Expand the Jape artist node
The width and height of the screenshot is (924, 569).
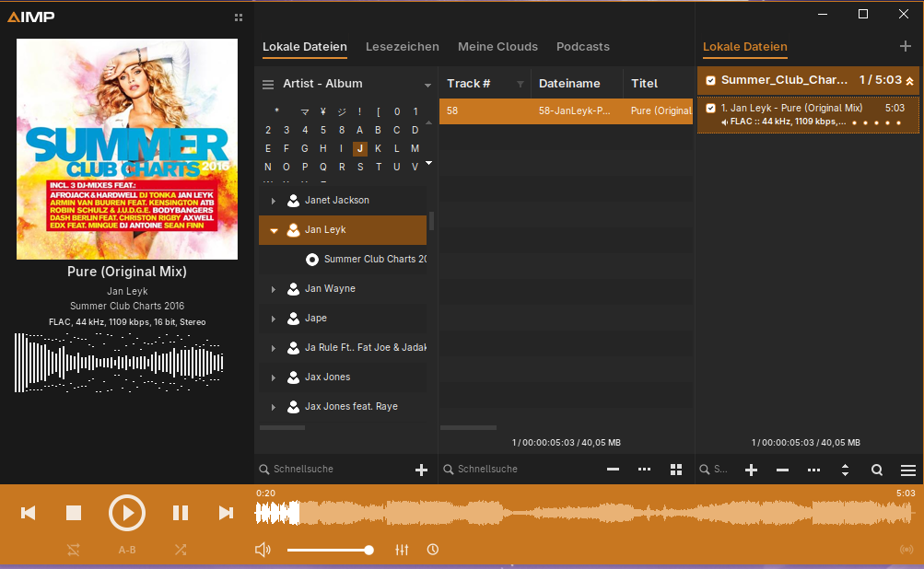tap(274, 319)
